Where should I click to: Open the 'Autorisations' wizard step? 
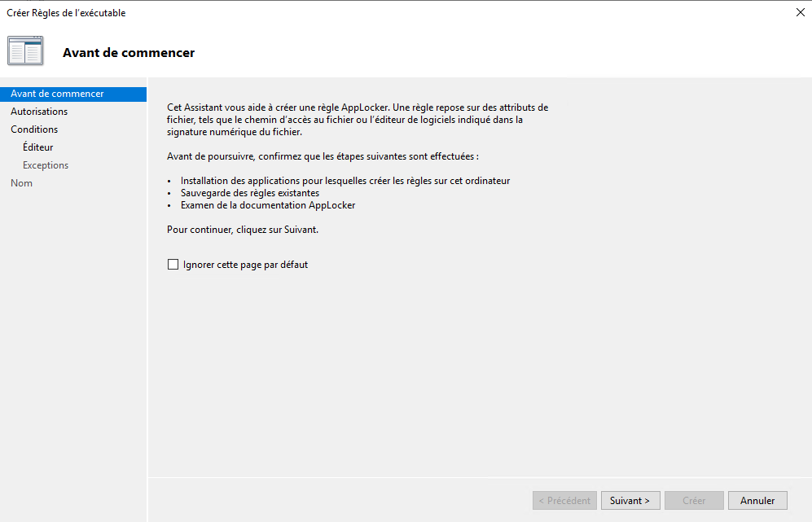click(39, 112)
